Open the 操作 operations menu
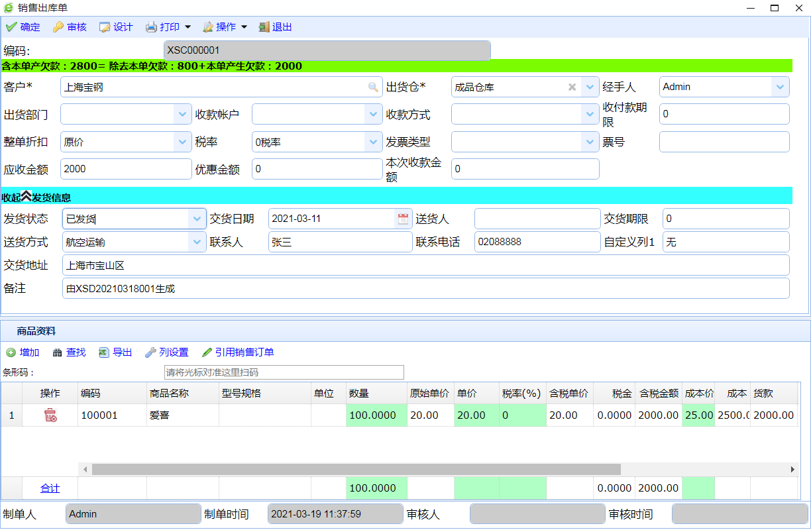The image size is (811, 532). click(x=244, y=27)
